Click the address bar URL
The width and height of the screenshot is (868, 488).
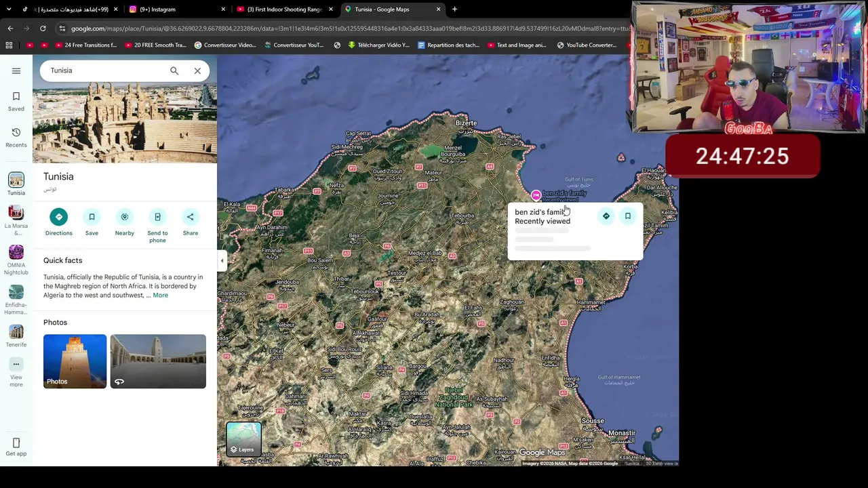[349, 28]
